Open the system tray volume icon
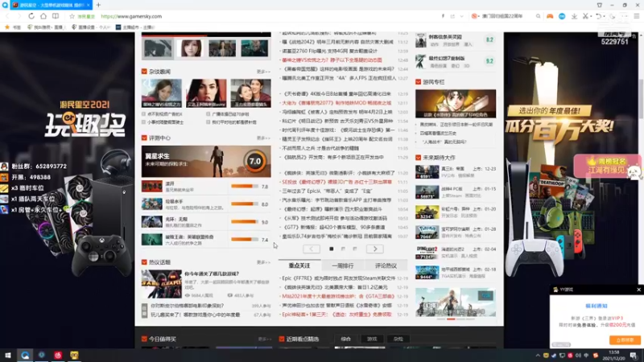This screenshot has width=644, height=362. [x=578, y=356]
